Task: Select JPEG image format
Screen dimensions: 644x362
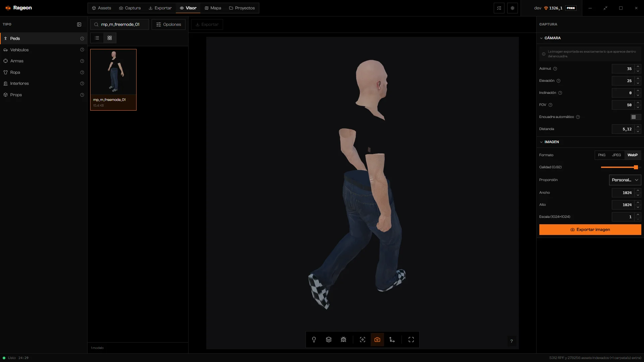Action: click(616, 155)
